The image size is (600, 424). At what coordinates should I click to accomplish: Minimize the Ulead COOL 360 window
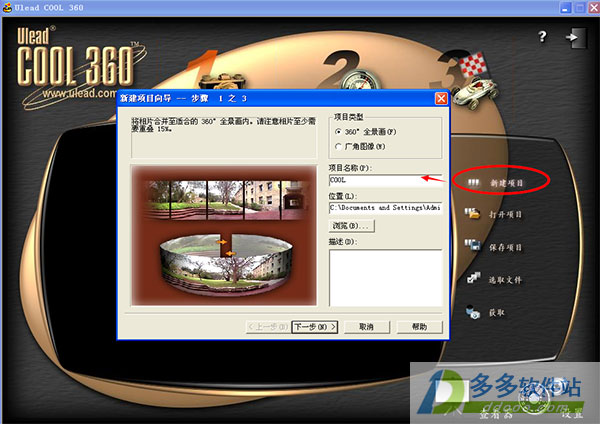click(565, 8)
